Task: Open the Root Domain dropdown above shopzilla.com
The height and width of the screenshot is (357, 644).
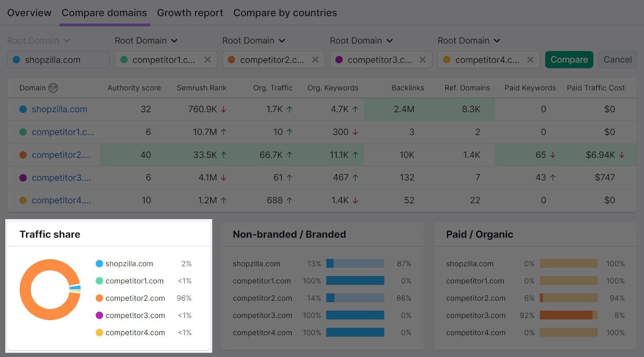Action: tap(39, 40)
